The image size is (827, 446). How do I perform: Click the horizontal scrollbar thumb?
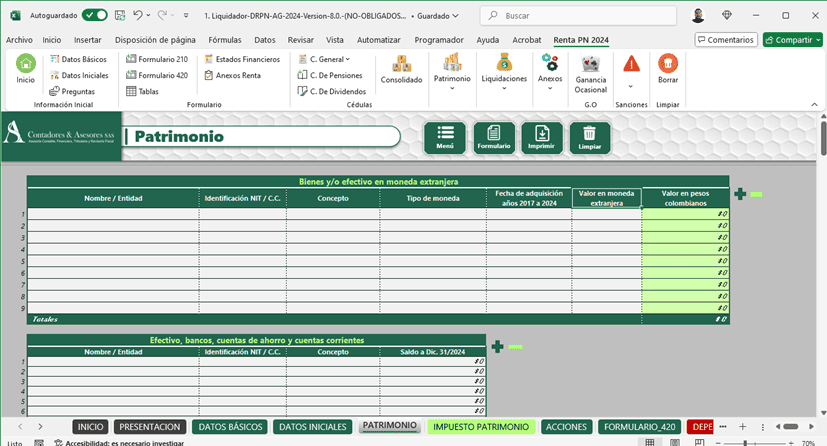coord(790,426)
